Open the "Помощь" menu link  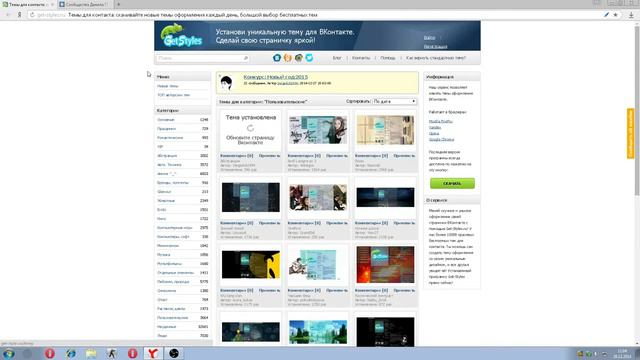[x=388, y=58]
